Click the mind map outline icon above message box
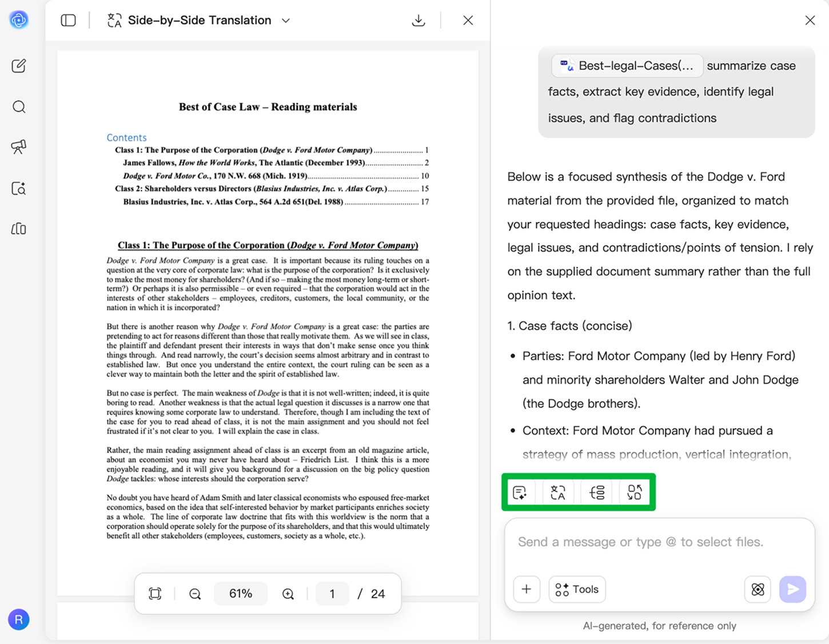Screen dimensions: 829x644 [x=597, y=492]
